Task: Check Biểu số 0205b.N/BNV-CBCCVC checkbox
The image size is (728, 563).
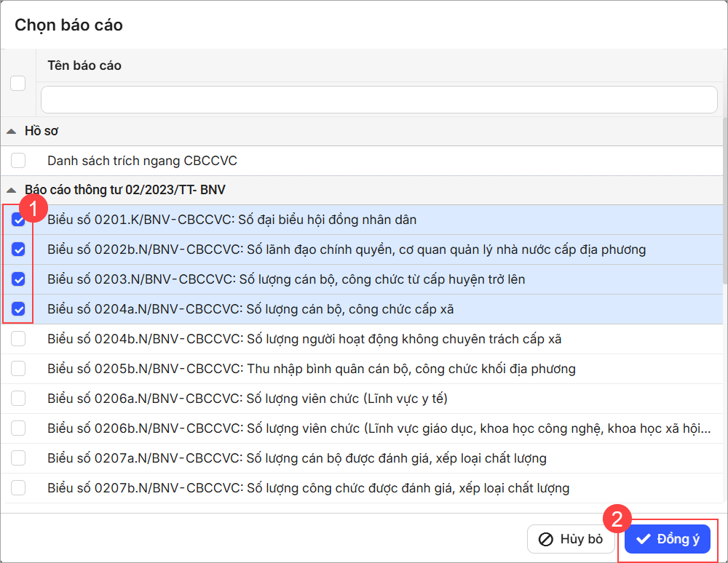Action: [18, 369]
